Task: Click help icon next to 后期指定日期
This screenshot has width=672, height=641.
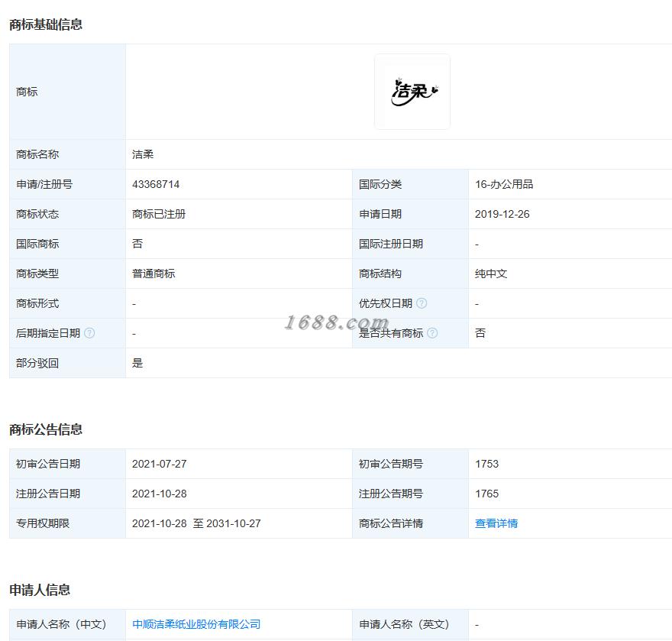Action: click(89, 333)
